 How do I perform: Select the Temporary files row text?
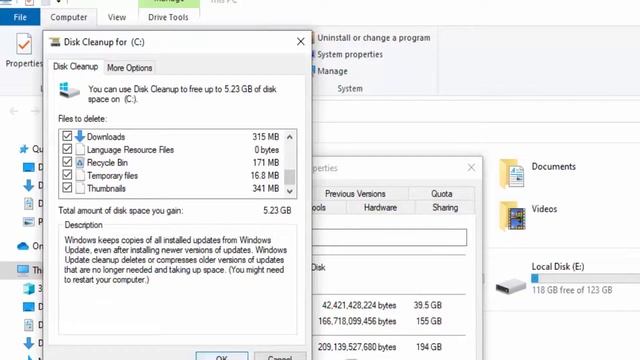tap(112, 176)
